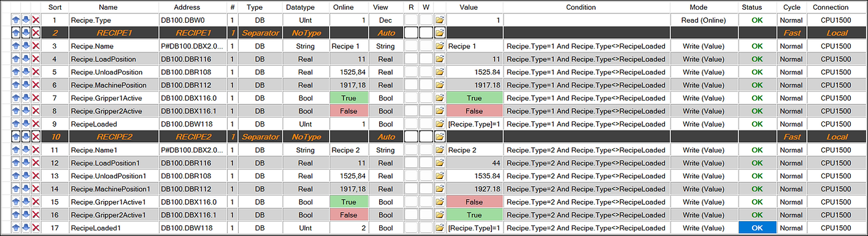Move sort 7 Recipe.Gripper1Active row up
868x236 pixels.
pyautogui.click(x=15, y=98)
